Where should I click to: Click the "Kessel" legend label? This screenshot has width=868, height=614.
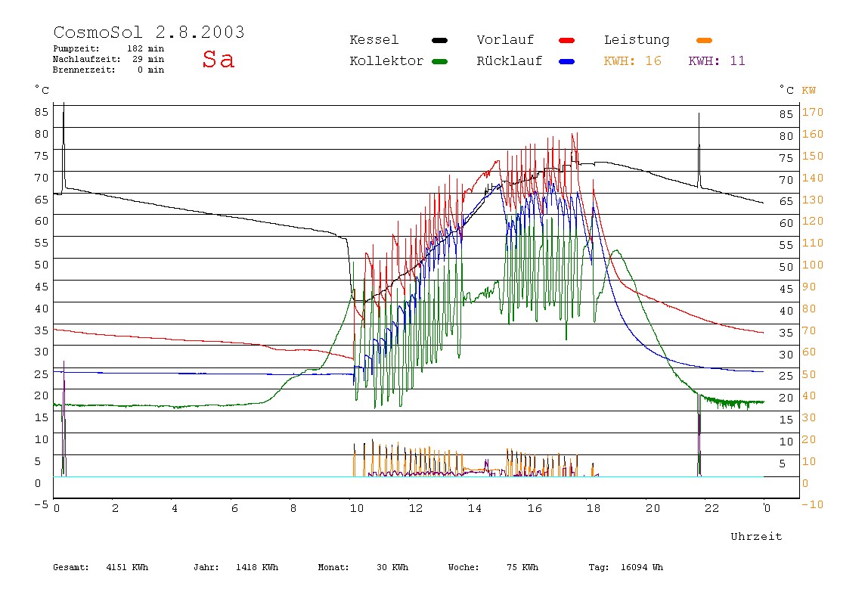click(x=374, y=40)
